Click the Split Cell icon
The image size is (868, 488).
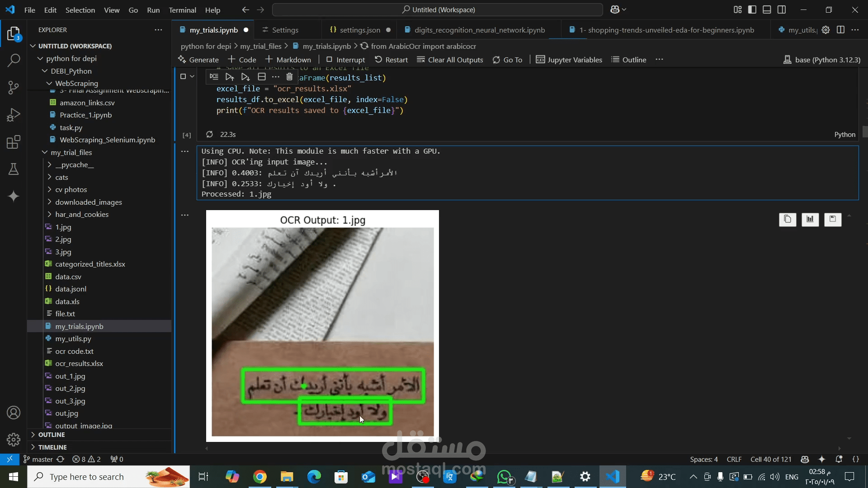click(x=261, y=77)
